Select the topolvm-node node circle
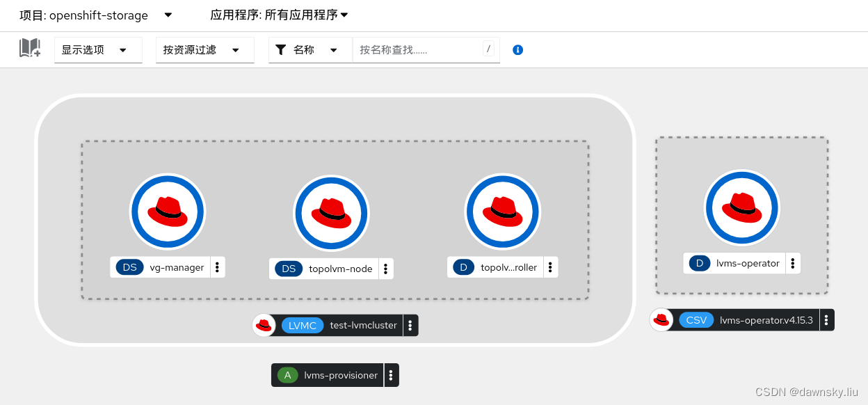The image size is (868, 405). tap(331, 213)
